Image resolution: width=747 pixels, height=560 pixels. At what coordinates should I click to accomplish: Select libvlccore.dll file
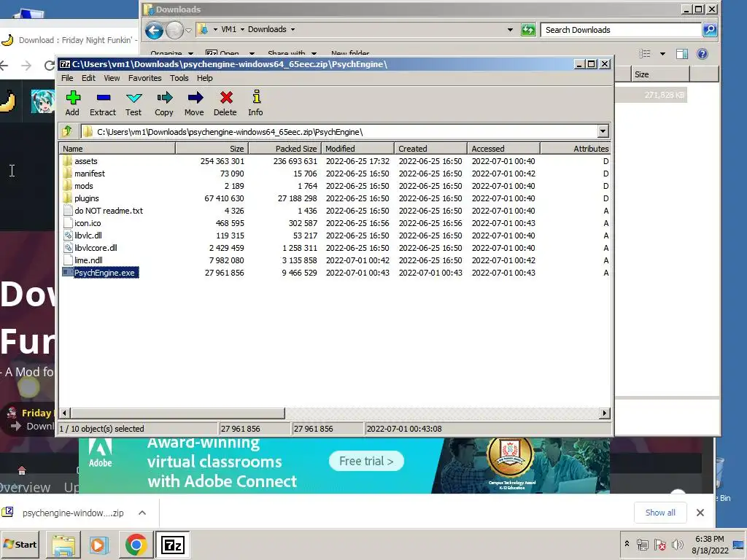(x=96, y=248)
